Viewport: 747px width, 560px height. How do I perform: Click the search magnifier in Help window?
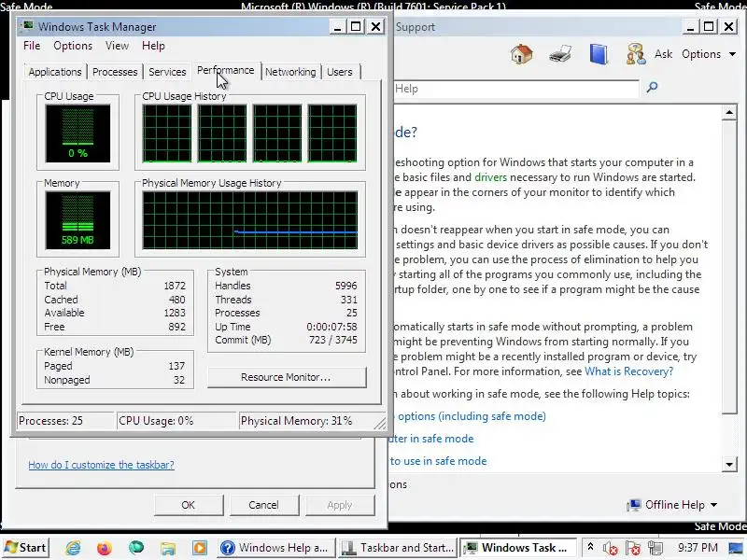tap(652, 87)
